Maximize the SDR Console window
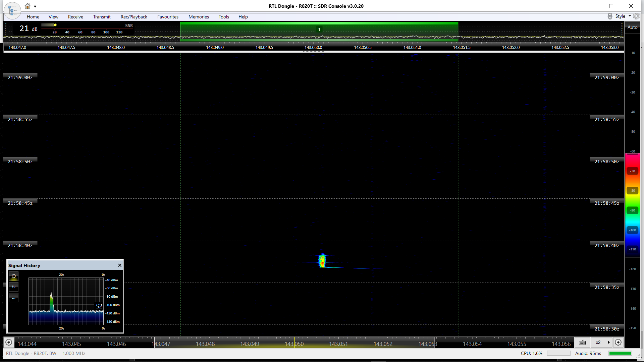644x362 pixels. pos(611,6)
